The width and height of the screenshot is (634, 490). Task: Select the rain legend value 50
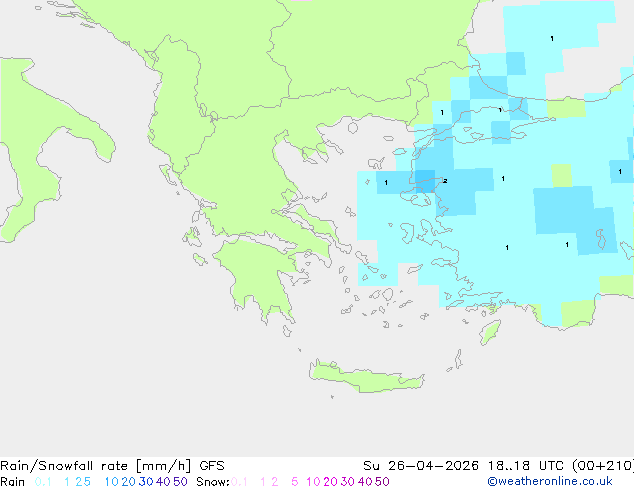click(x=180, y=482)
